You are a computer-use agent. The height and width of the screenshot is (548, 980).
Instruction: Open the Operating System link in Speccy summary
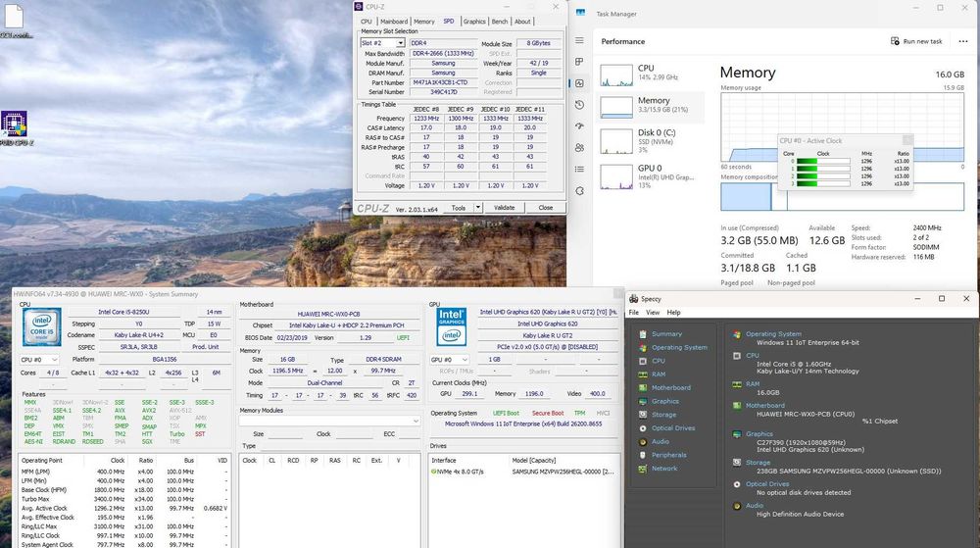(773, 334)
